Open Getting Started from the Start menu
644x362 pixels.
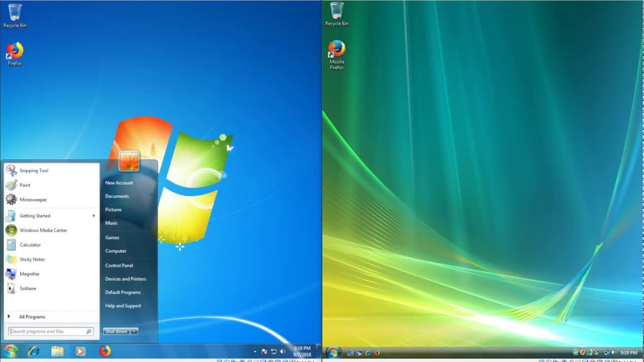tap(51, 216)
